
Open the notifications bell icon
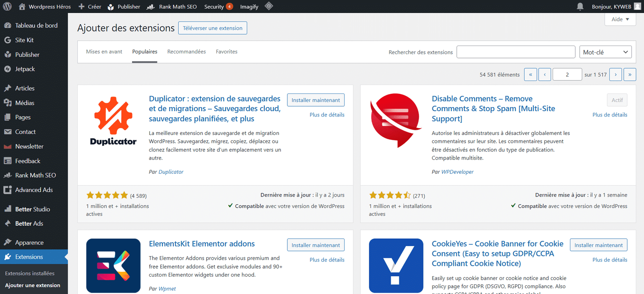click(x=580, y=6)
